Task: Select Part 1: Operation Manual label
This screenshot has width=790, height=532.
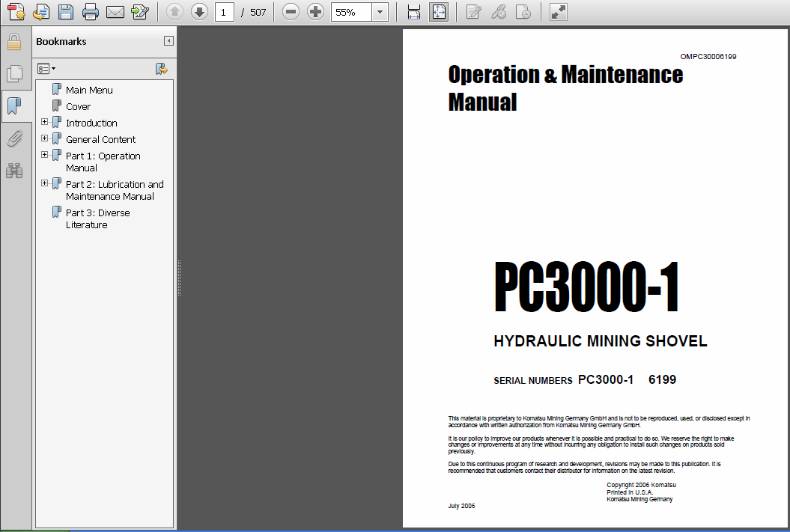Action: pos(103,162)
